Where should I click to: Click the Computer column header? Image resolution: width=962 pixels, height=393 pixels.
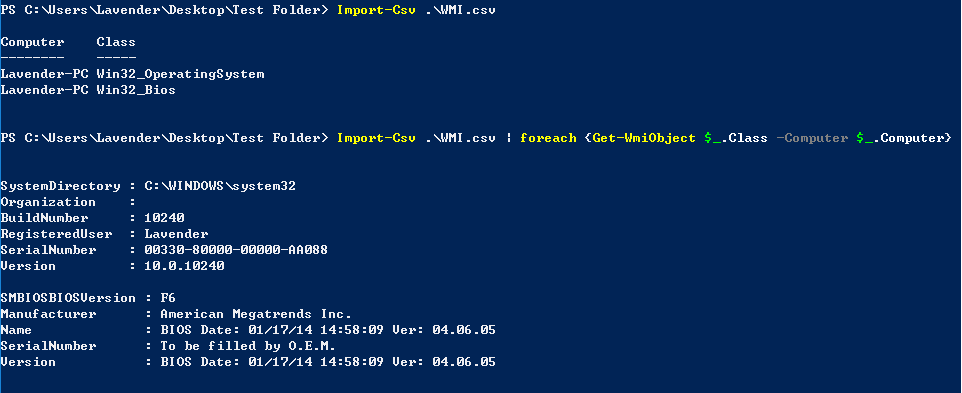(x=33, y=42)
